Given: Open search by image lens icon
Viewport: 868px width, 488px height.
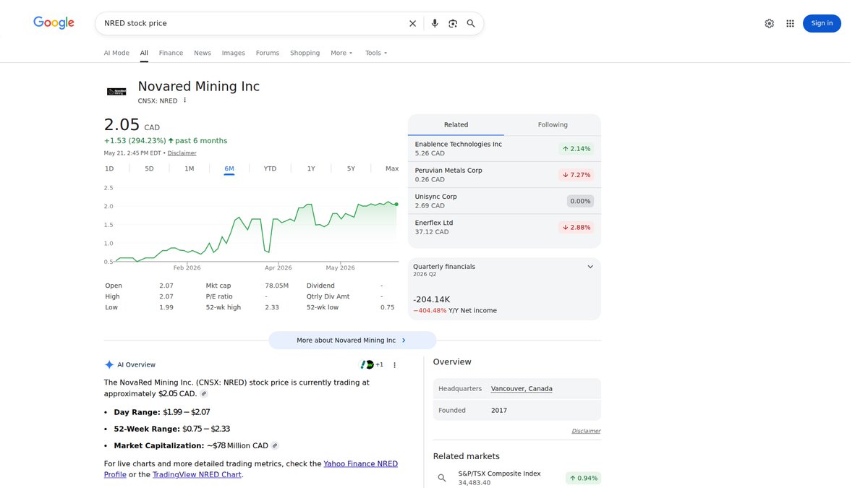Looking at the screenshot, I should 453,23.
